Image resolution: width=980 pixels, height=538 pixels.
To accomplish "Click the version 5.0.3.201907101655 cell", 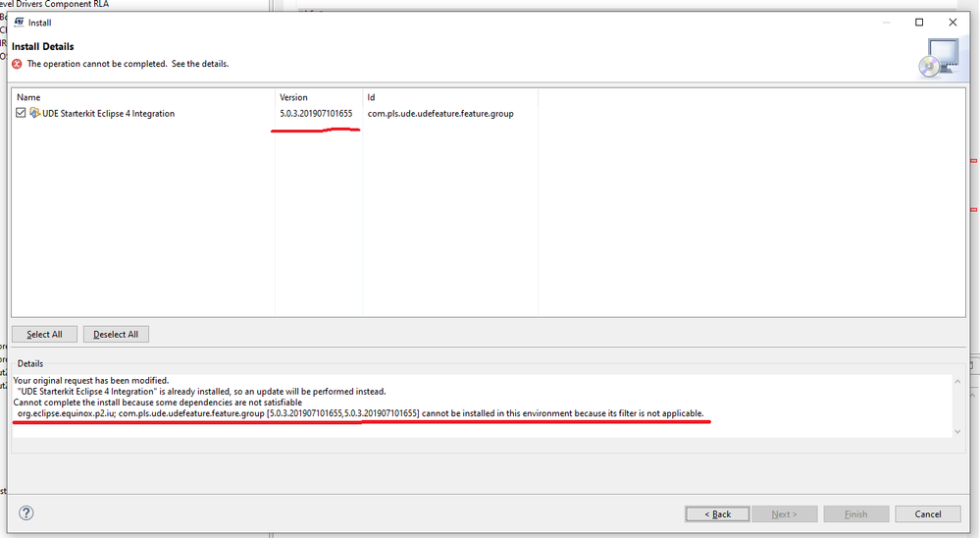I will (x=316, y=113).
